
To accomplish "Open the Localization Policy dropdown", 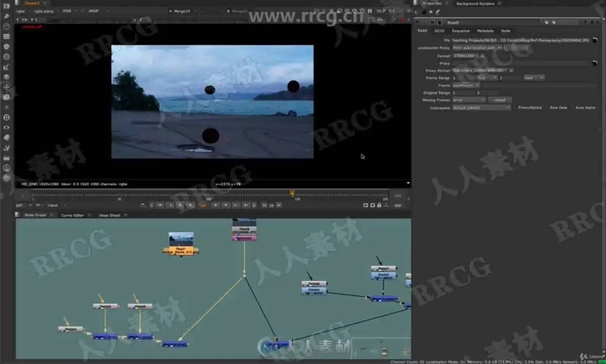I will click(x=477, y=47).
